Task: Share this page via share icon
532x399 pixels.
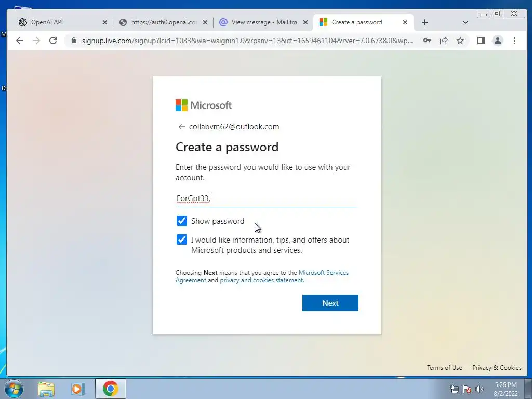Action: [x=444, y=41]
